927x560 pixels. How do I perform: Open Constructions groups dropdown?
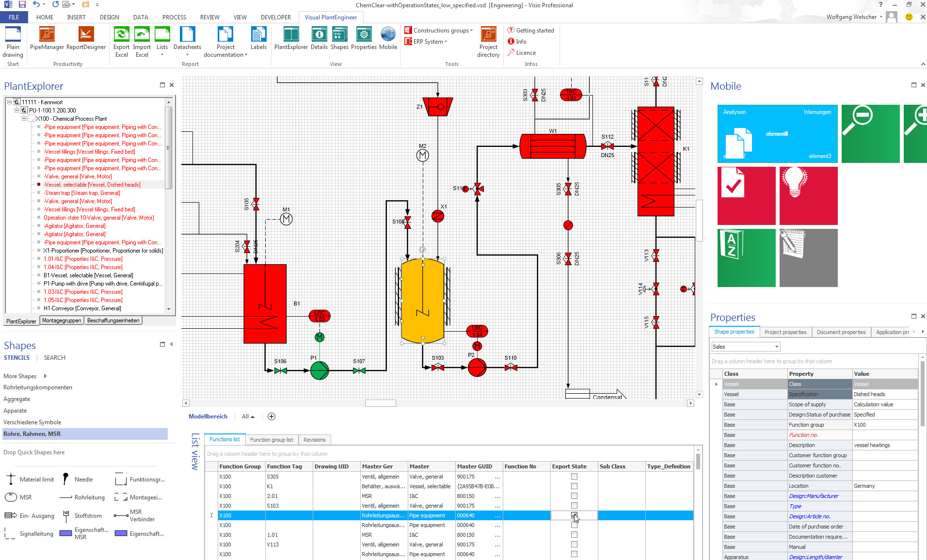439,30
